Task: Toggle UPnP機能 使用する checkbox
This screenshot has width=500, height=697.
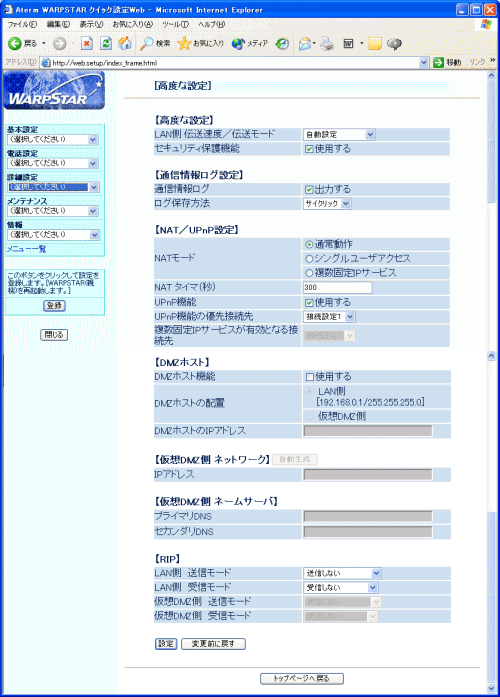Action: pos(309,303)
